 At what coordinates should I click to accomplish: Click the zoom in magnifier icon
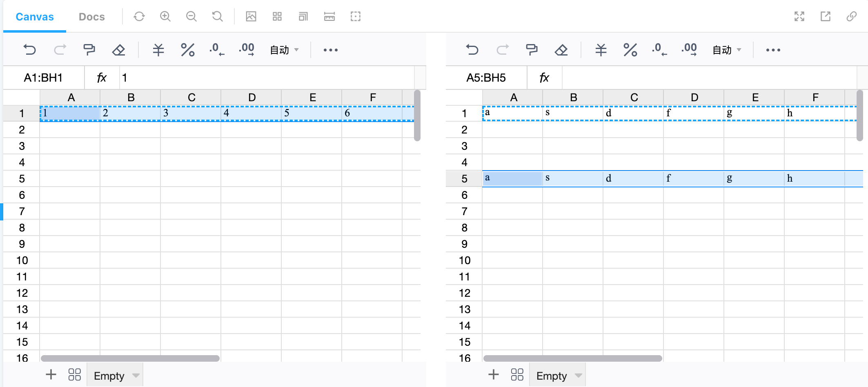(x=165, y=16)
